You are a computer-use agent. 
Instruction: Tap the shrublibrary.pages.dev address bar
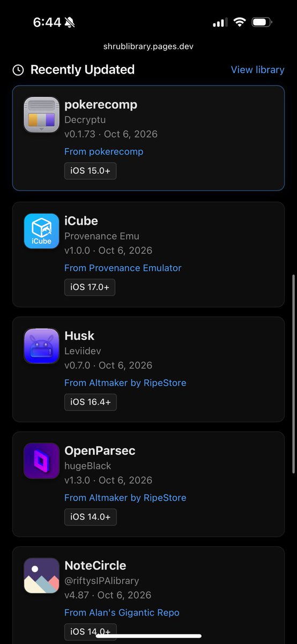click(148, 47)
